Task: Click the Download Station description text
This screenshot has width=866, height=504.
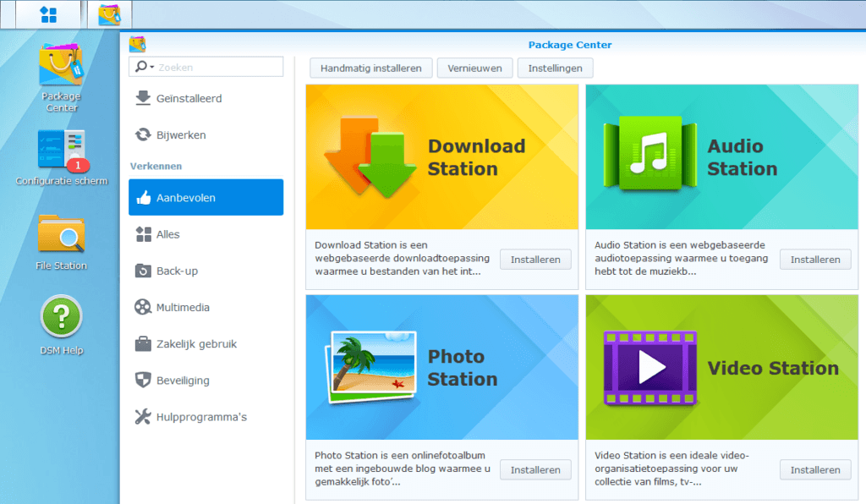Action: tap(402, 258)
